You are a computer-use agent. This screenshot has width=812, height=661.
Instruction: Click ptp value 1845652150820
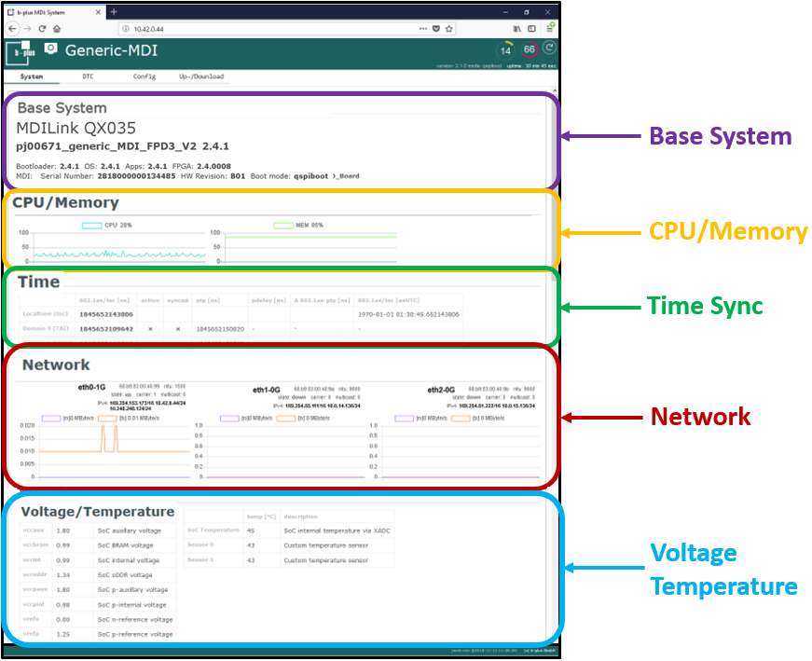tap(220, 329)
